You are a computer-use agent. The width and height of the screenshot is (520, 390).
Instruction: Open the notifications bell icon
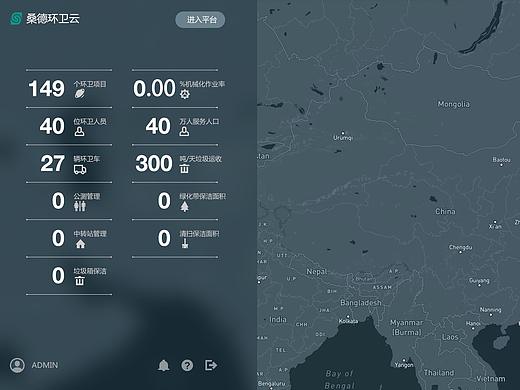(163, 365)
